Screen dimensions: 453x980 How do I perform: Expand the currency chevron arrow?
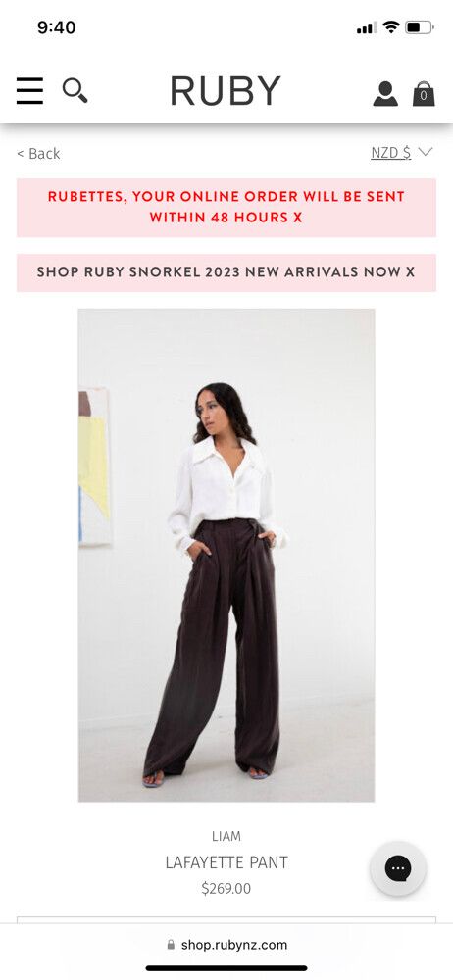click(x=426, y=152)
